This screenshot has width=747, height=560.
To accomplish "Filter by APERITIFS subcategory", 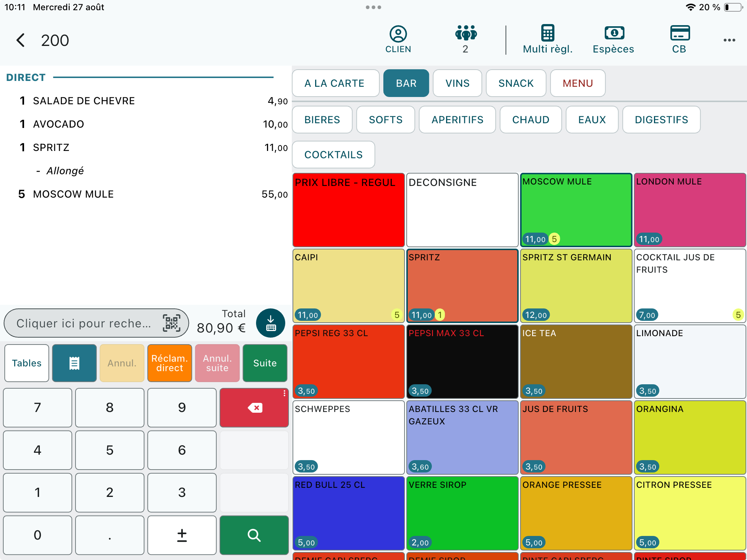I will pyautogui.click(x=457, y=120).
